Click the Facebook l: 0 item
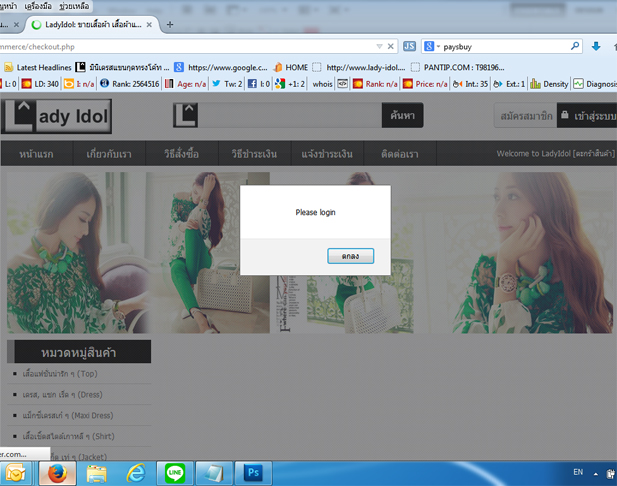 [x=259, y=84]
